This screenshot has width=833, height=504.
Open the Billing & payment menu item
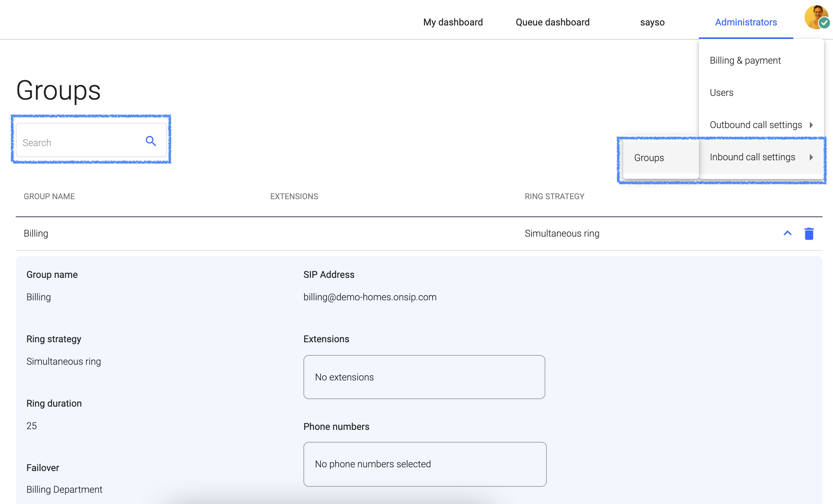(x=745, y=60)
